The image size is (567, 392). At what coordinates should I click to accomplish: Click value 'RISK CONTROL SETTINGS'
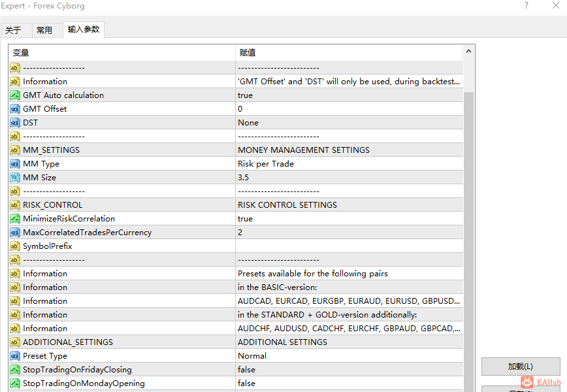287,205
